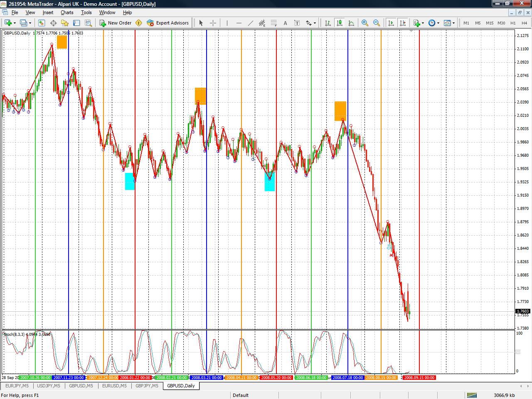Click the 2007.10.26 date label
The image size is (532, 399).
tap(35, 378)
